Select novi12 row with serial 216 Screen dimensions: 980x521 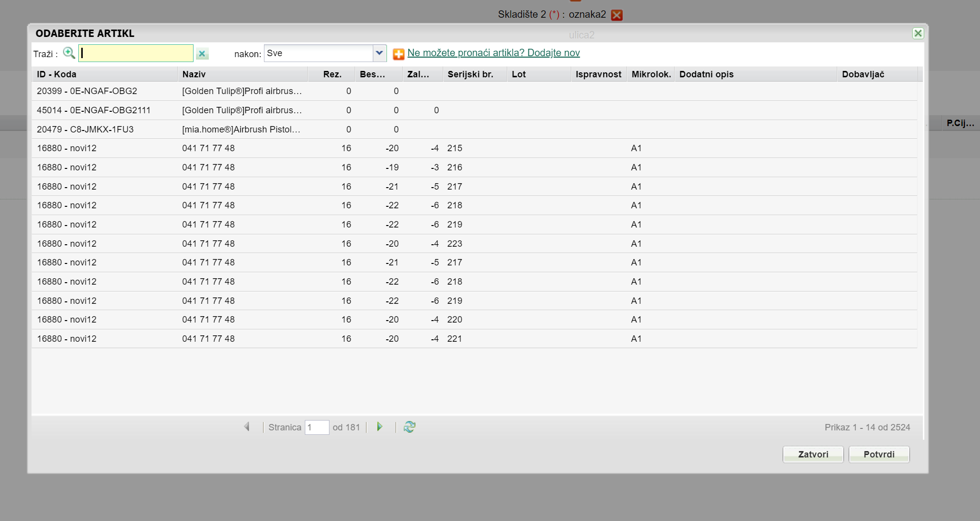(474, 167)
